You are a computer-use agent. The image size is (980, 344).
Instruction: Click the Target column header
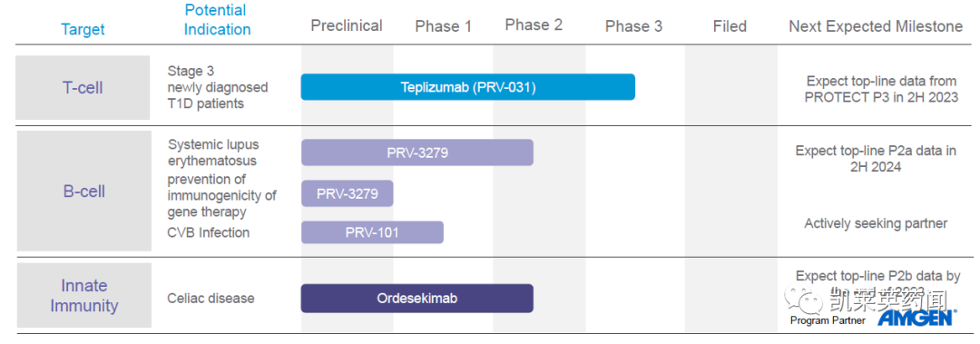(x=83, y=29)
